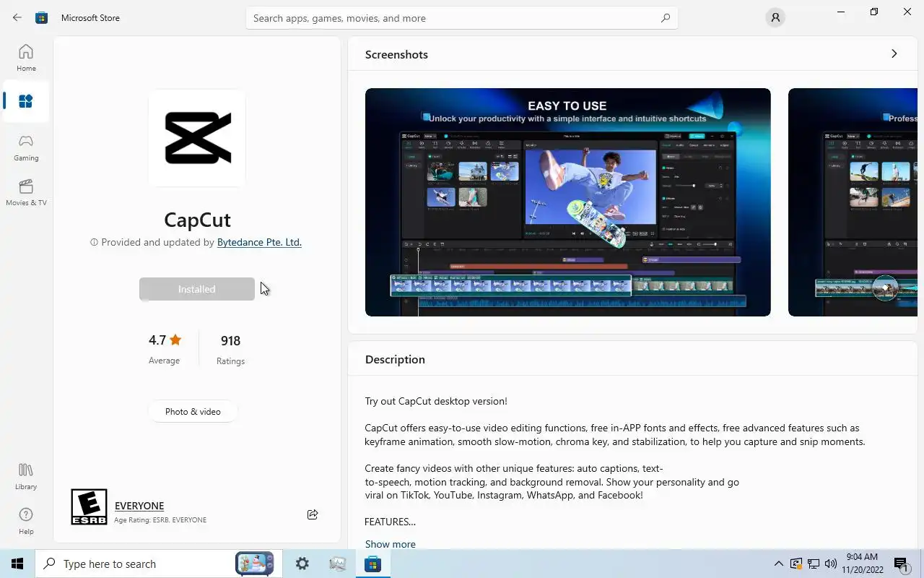Image resolution: width=924 pixels, height=578 pixels.
Task: Click the search magnifier icon
Action: click(x=666, y=18)
